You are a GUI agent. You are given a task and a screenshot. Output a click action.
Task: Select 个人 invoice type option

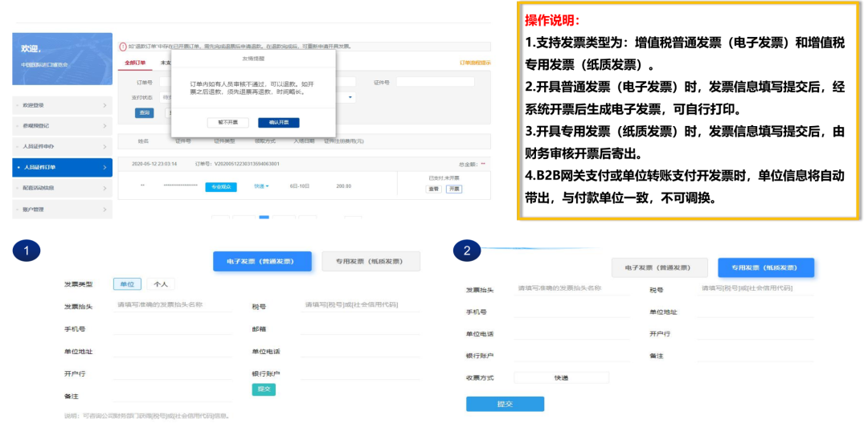click(161, 284)
